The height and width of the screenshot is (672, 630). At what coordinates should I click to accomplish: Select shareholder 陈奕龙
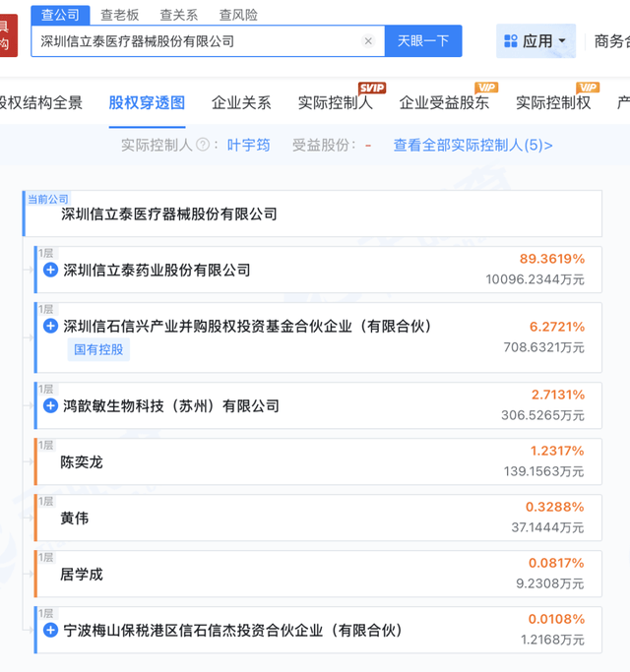pos(82,462)
